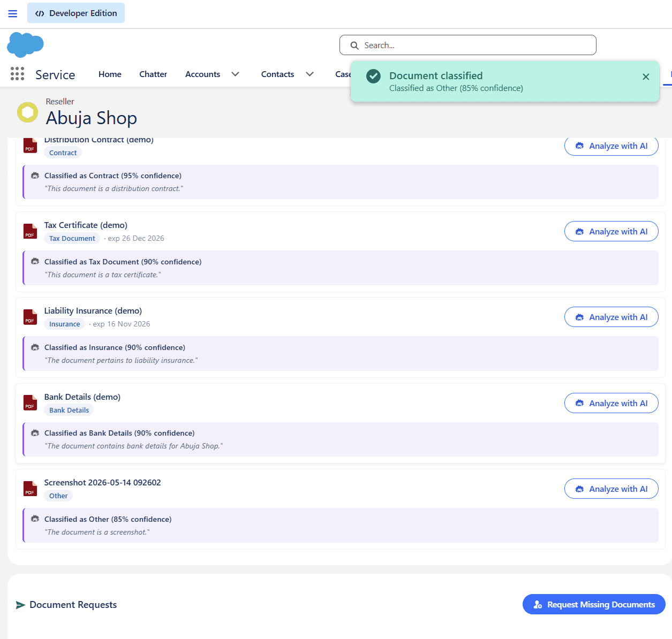The image size is (672, 639).
Task: Click the Liability Insurance PDF icon
Action: point(30,317)
